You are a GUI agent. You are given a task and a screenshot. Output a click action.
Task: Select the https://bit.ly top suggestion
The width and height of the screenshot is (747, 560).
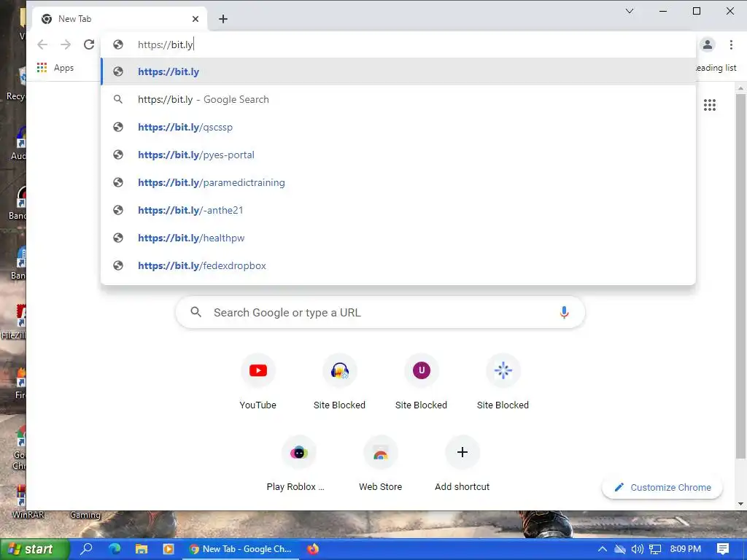point(398,71)
